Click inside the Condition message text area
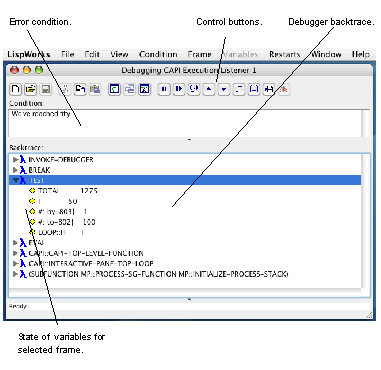The image size is (381, 370). pos(185,123)
